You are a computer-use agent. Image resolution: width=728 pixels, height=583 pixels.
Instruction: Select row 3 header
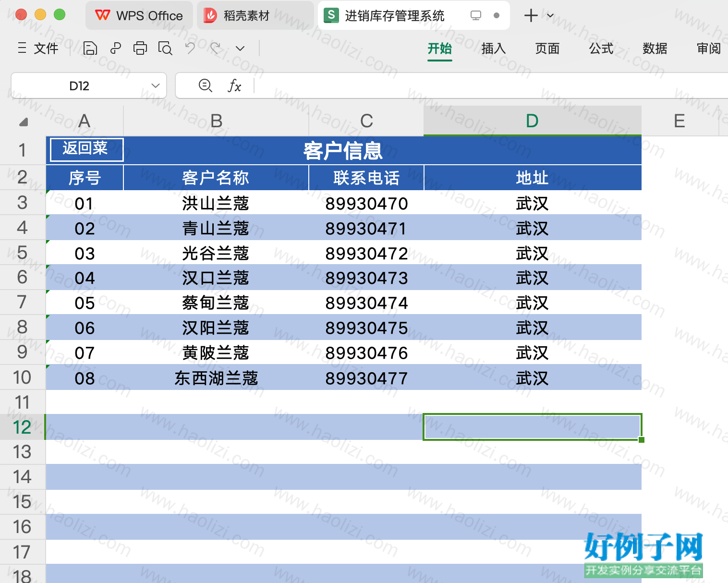[x=23, y=203]
